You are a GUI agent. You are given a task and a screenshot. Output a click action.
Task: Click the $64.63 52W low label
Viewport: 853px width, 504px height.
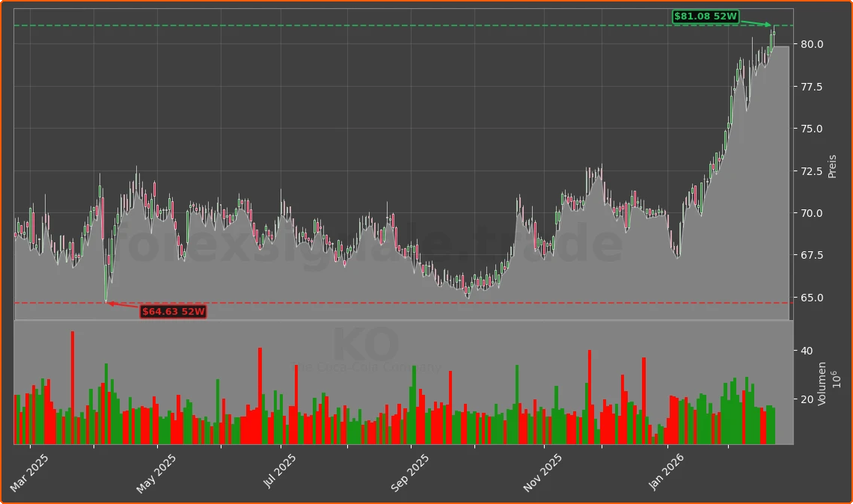tap(174, 313)
